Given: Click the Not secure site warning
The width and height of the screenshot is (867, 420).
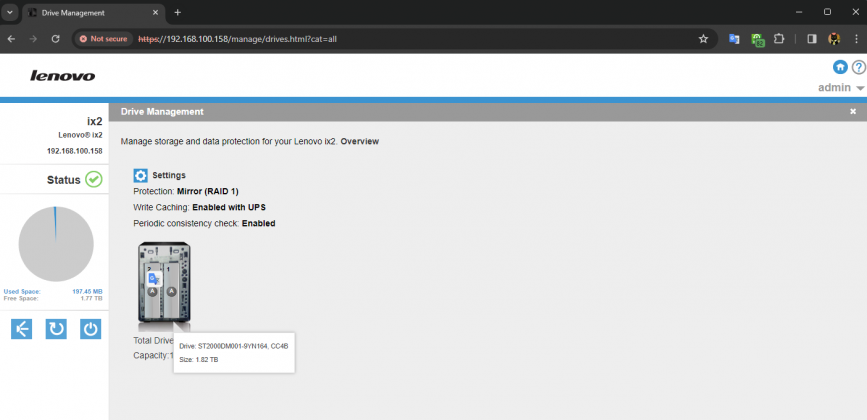Looking at the screenshot, I should pos(104,39).
